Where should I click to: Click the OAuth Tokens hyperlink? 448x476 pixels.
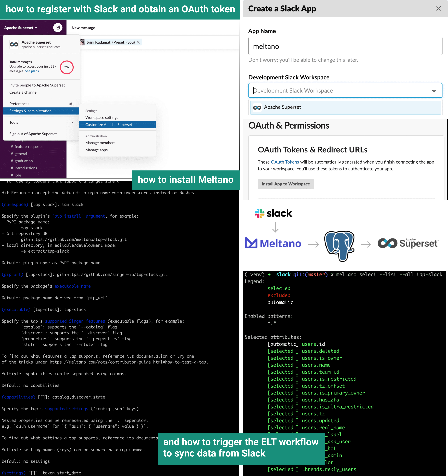285,162
